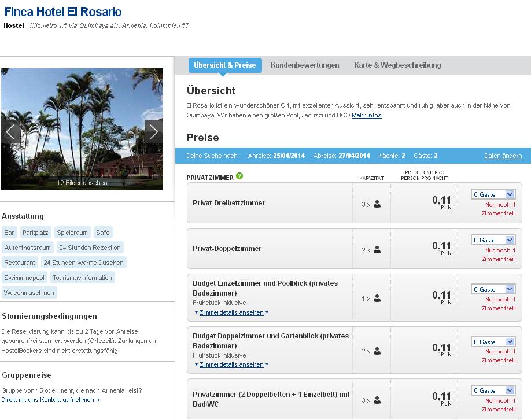Open guests dropdown for Privat-Dreibettzimmer

pos(493,194)
